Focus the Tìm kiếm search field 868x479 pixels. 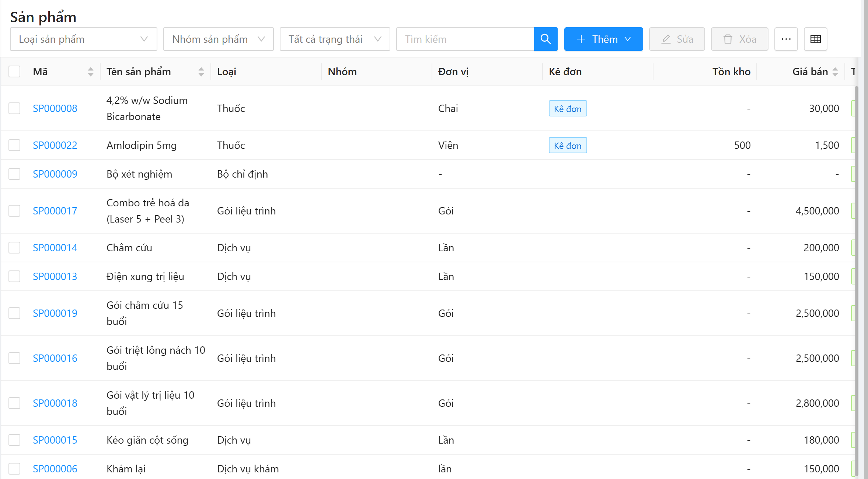[x=465, y=39]
